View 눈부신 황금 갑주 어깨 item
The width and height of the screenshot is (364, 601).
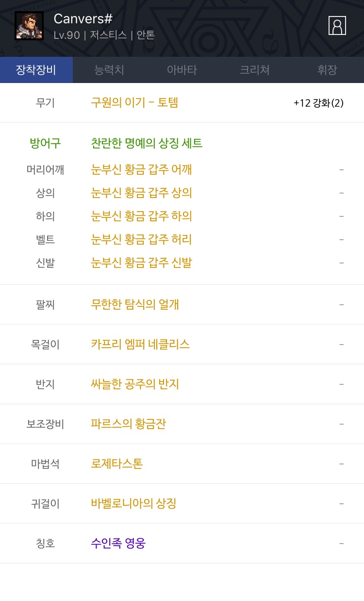[x=141, y=169]
